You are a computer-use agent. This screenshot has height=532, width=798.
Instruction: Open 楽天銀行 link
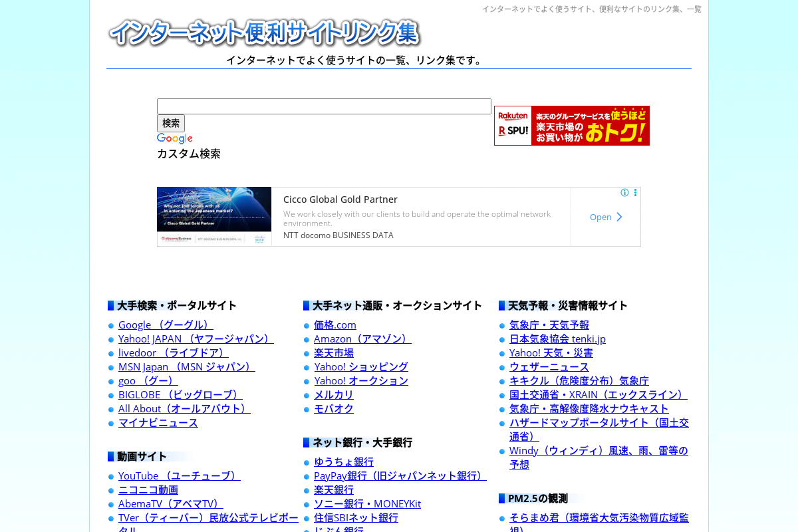(334, 490)
